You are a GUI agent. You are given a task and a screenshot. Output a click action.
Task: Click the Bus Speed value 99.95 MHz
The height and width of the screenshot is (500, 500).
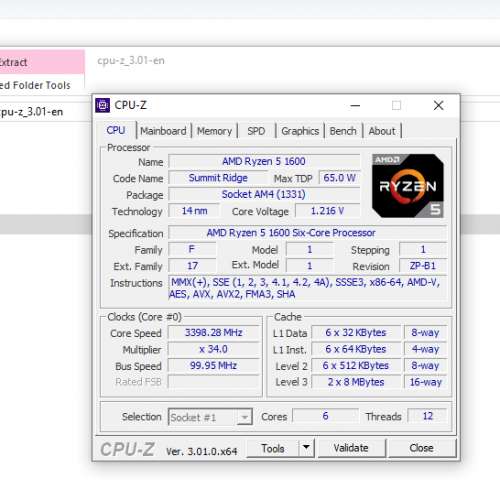pyautogui.click(x=213, y=365)
